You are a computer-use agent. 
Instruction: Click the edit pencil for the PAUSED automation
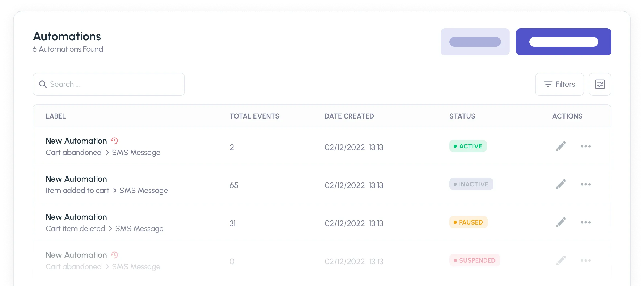(x=561, y=222)
